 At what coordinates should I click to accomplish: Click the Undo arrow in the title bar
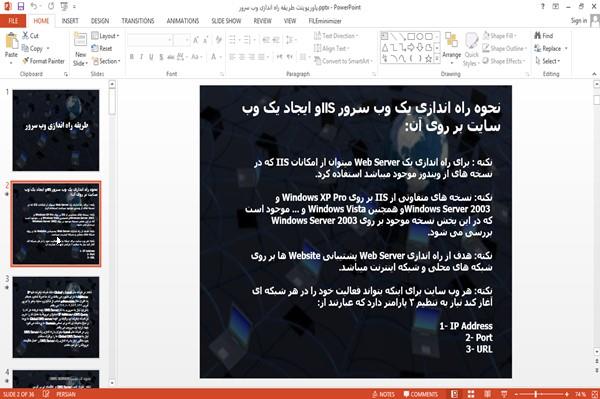(34, 6)
